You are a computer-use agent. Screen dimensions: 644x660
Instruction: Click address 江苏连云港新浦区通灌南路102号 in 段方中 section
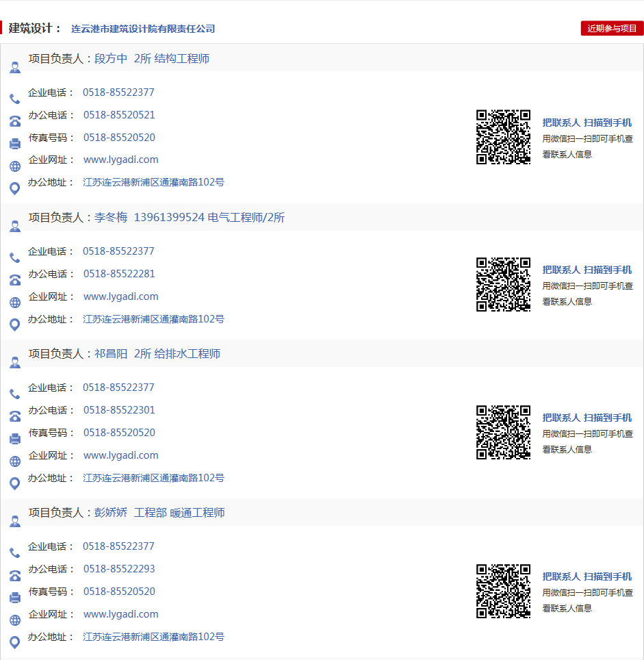(x=153, y=182)
